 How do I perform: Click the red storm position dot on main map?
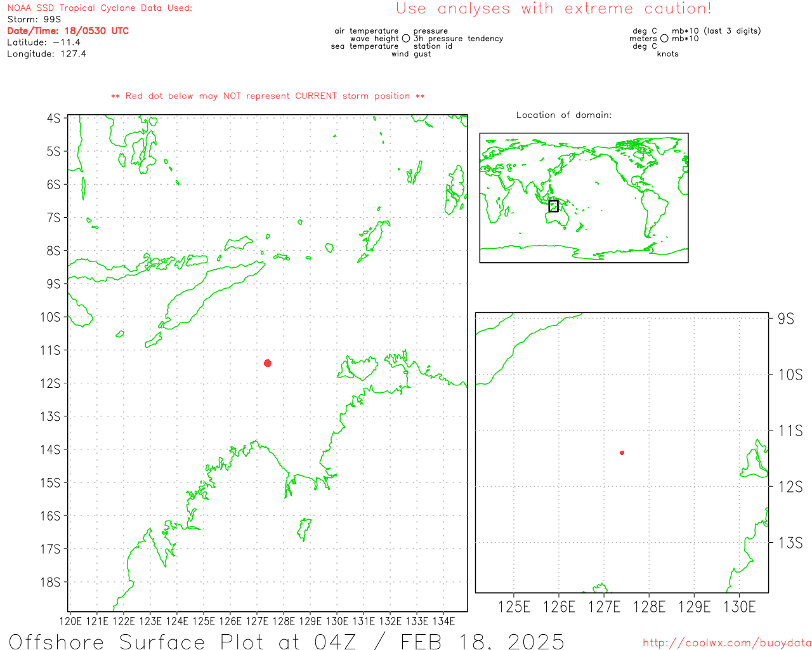(268, 363)
